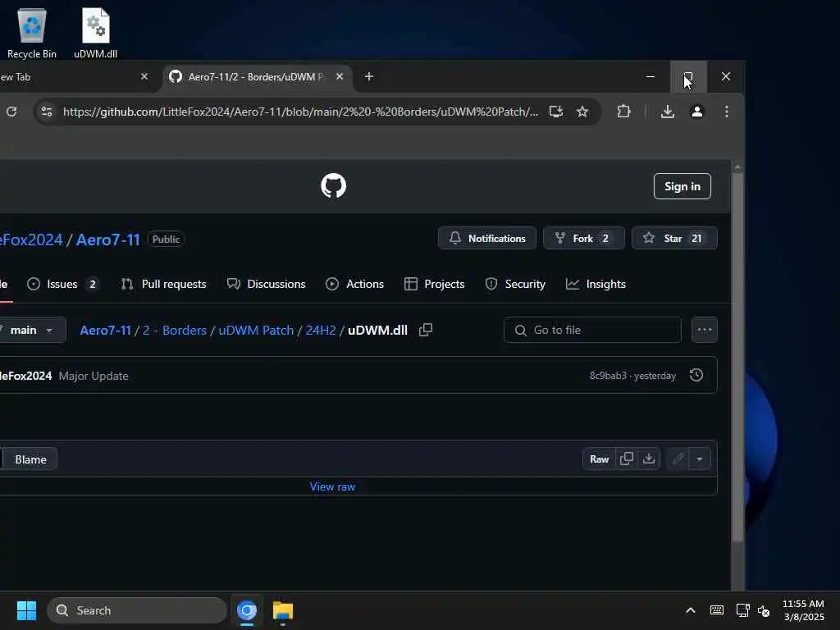The width and height of the screenshot is (840, 630).
Task: Click the Go to file search box
Action: click(592, 330)
